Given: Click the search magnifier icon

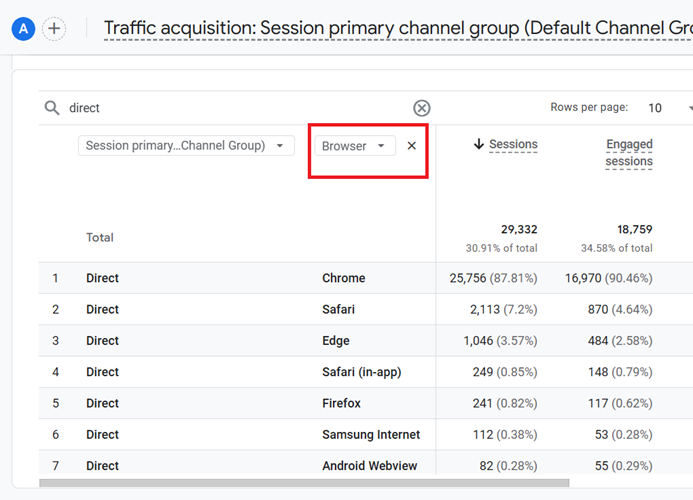Looking at the screenshot, I should coord(51,108).
